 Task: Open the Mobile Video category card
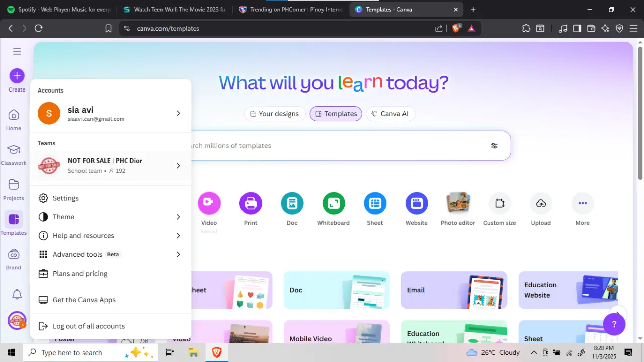point(337,332)
